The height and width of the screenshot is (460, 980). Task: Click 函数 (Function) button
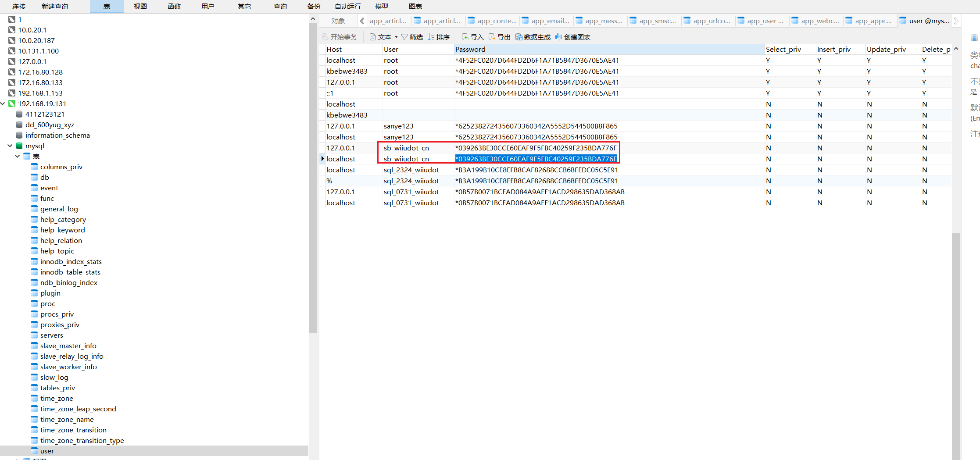[174, 6]
